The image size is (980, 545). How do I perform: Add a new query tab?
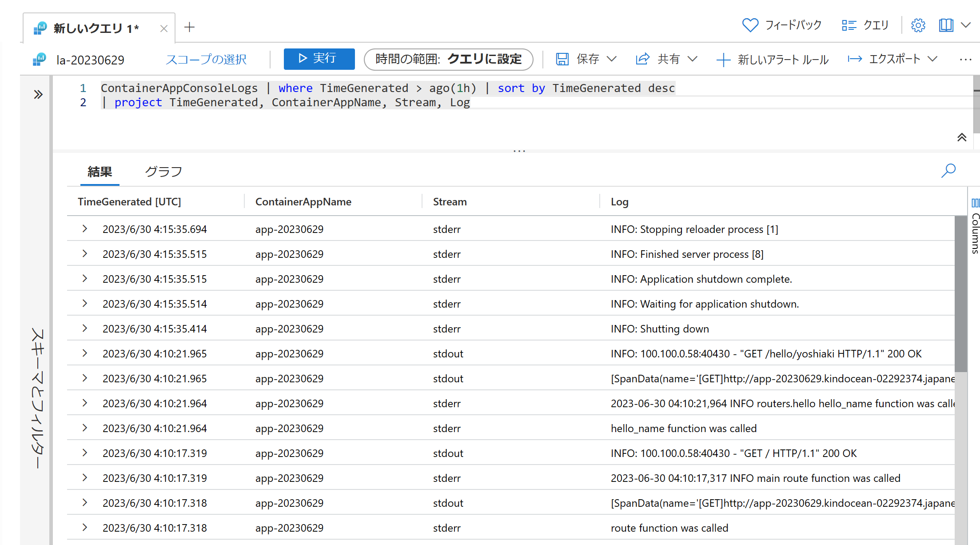tap(190, 28)
